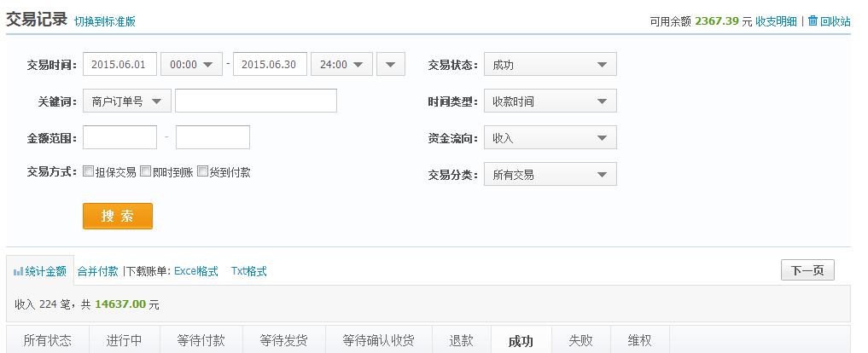Enable the 即时到账 checkbox
The width and height of the screenshot is (868, 353).
(x=146, y=171)
